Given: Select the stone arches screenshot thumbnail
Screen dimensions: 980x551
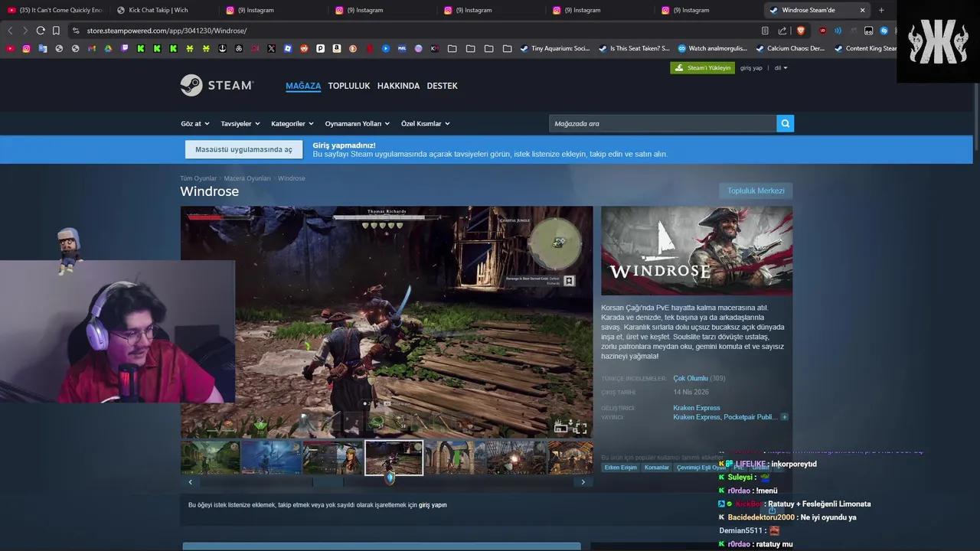Looking at the screenshot, I should (x=455, y=458).
